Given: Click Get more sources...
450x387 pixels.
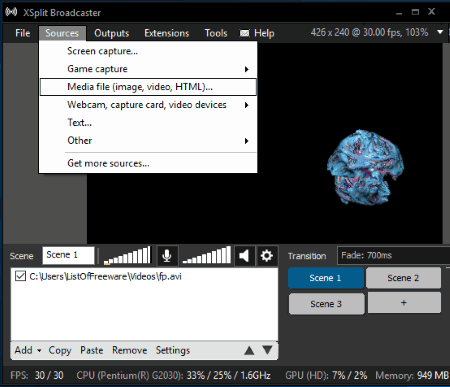Looking at the screenshot, I should click(148, 163).
